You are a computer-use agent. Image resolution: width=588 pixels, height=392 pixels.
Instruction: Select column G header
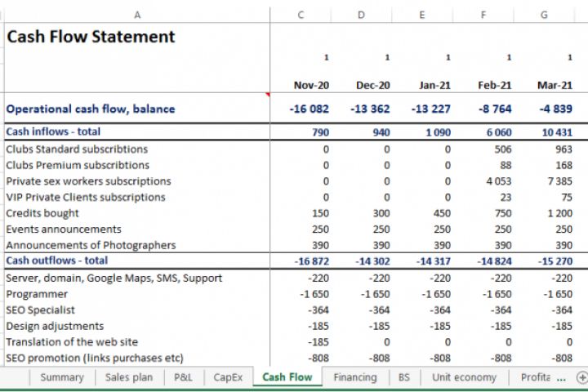tap(544, 15)
